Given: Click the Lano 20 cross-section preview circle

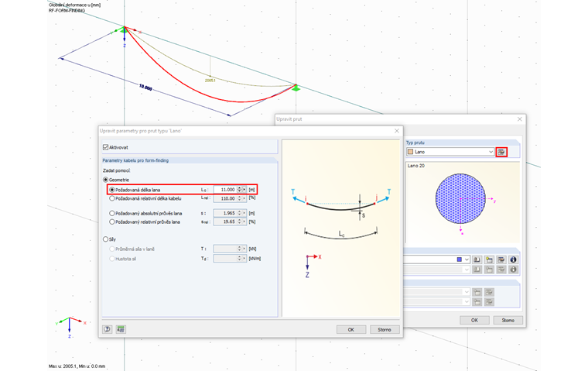Looking at the screenshot, I should (460, 198).
